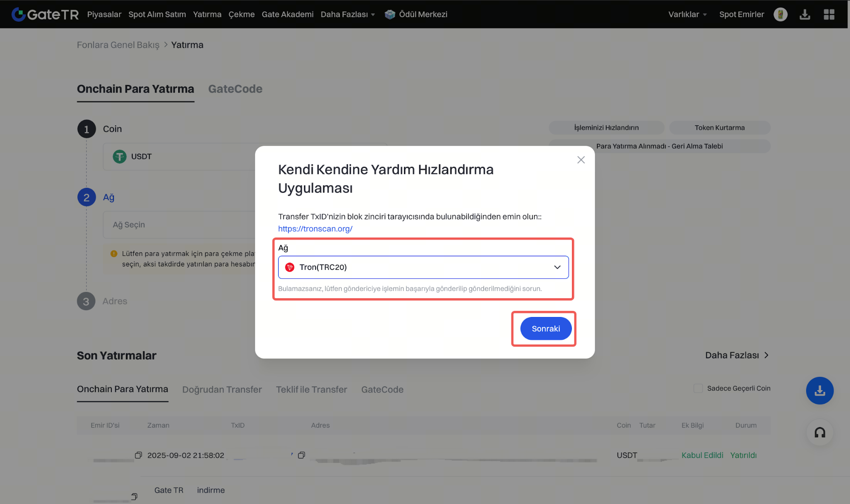The image size is (850, 504).
Task: Open the apps grid icon
Action: click(829, 14)
